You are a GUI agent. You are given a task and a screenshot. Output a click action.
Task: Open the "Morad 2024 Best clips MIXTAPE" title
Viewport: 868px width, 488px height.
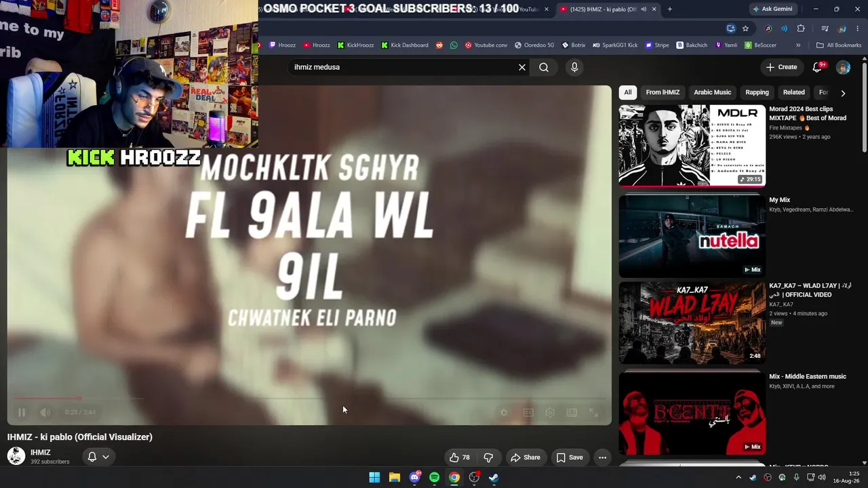pos(808,113)
